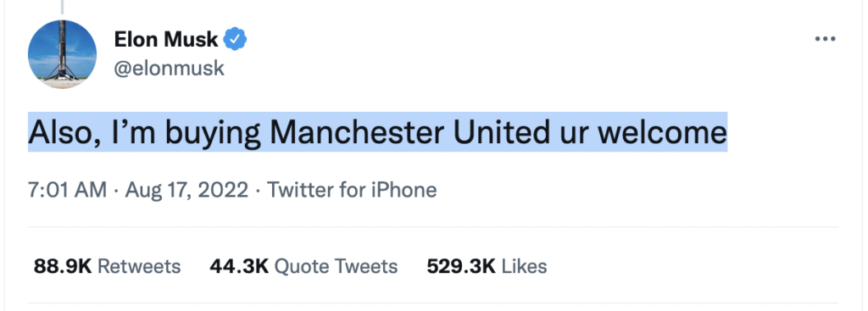Click the blue verified badge
The width and height of the screenshot is (868, 311).
coord(236,39)
